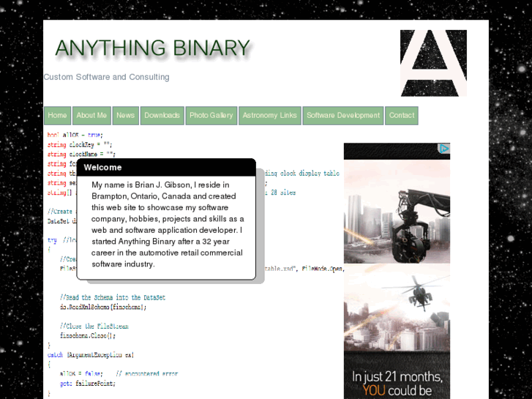Click the AdChoices icon on the ad
The width and height of the screenshot is (532, 399).
coord(443,149)
